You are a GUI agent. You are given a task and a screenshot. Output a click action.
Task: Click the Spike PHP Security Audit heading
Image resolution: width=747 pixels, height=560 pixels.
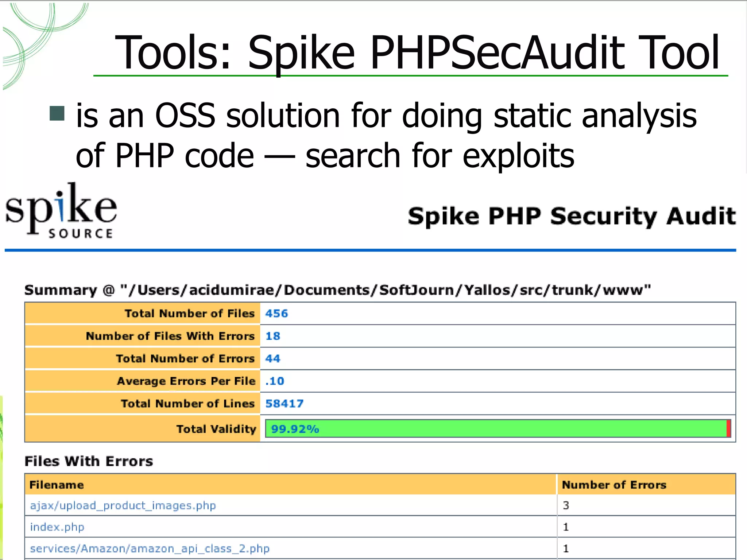point(572,216)
